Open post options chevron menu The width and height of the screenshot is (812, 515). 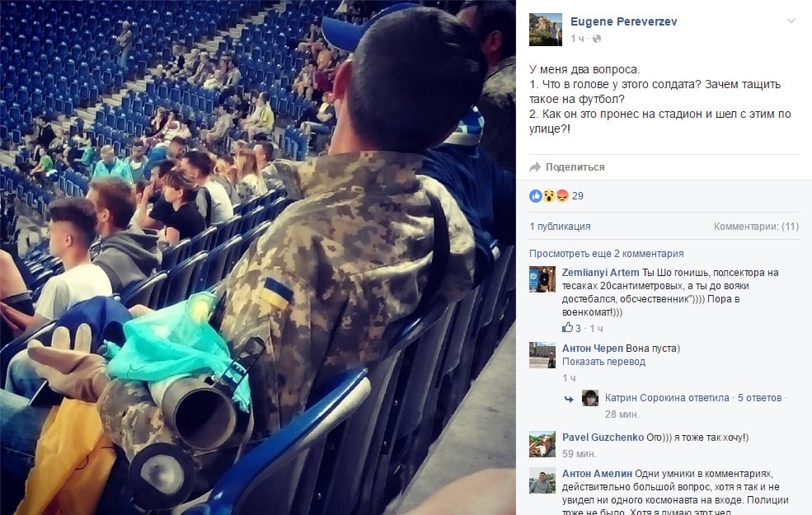coord(791,21)
